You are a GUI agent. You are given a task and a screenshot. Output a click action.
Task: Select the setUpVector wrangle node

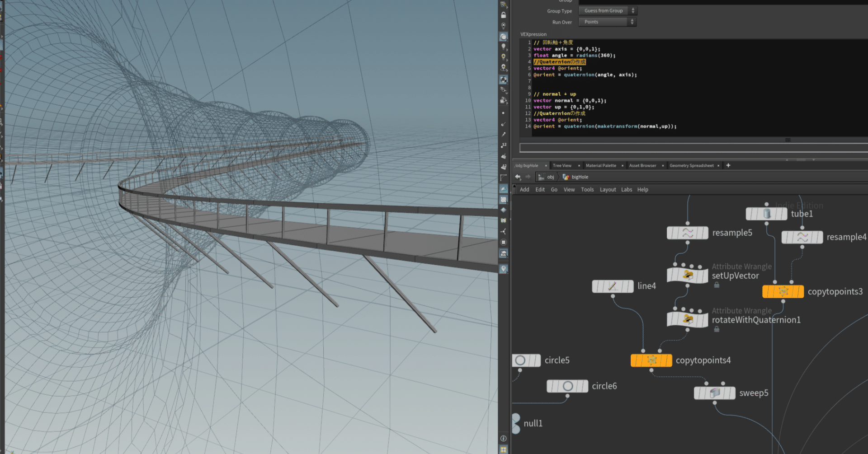[687, 275]
